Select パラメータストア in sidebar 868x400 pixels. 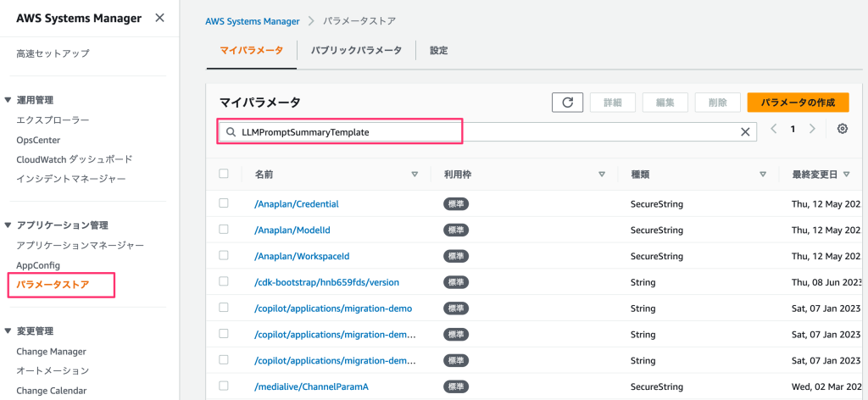pos(53,285)
